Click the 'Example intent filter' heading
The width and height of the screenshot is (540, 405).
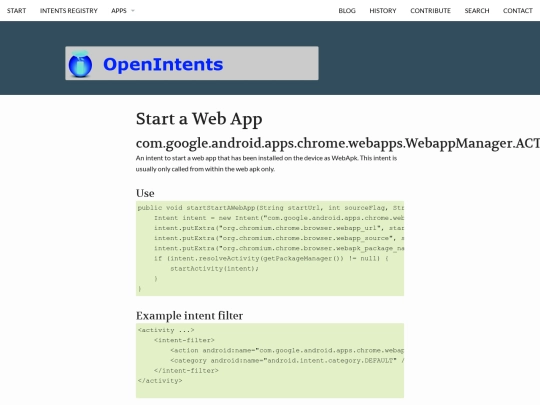189,316
